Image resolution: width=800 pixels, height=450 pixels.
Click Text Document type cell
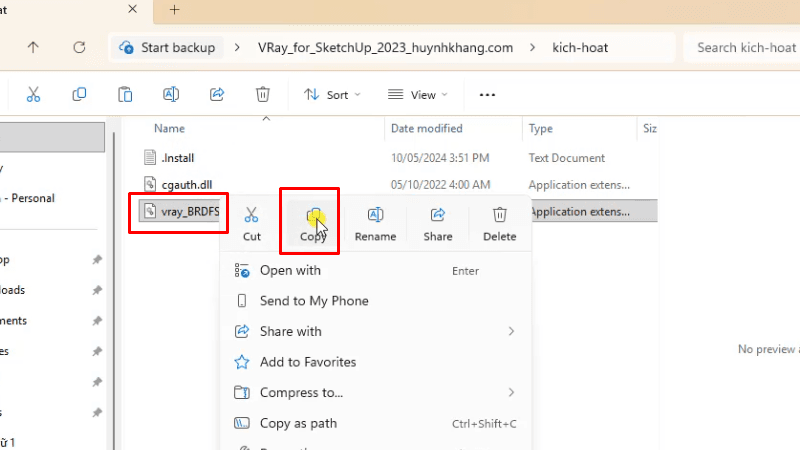[566, 158]
